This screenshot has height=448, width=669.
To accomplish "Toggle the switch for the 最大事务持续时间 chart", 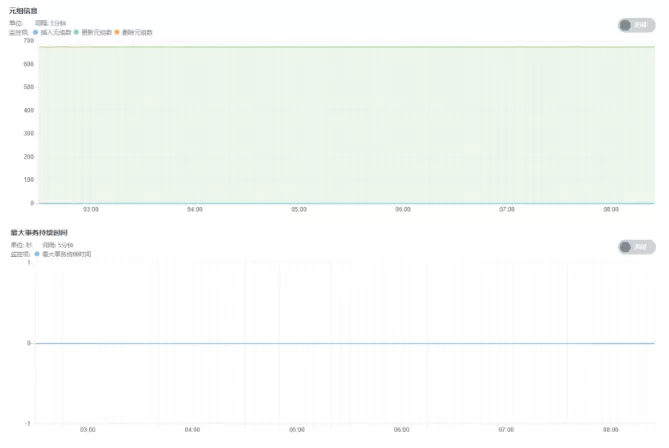I will pos(636,247).
